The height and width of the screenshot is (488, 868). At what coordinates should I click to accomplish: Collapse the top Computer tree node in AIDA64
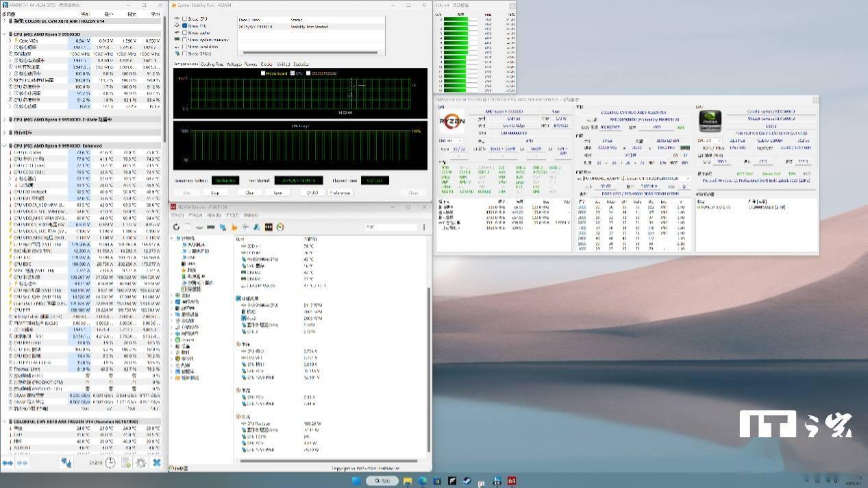pyautogui.click(x=173, y=239)
